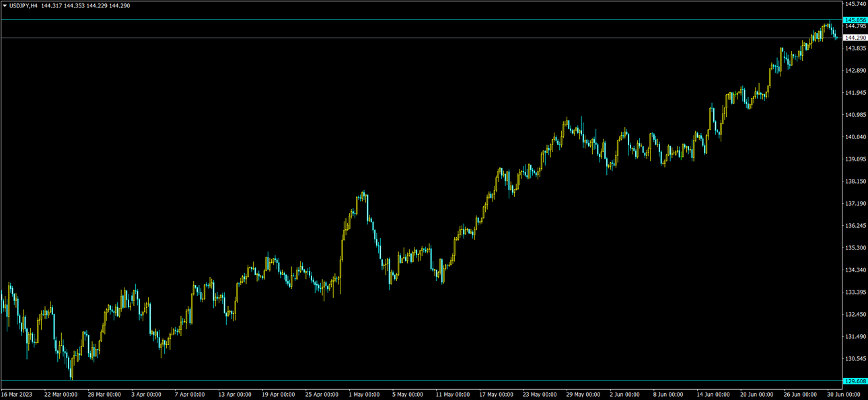Click the 16 Mar 2023 date label
Viewport: 868px width, 400px height.
coord(17,395)
